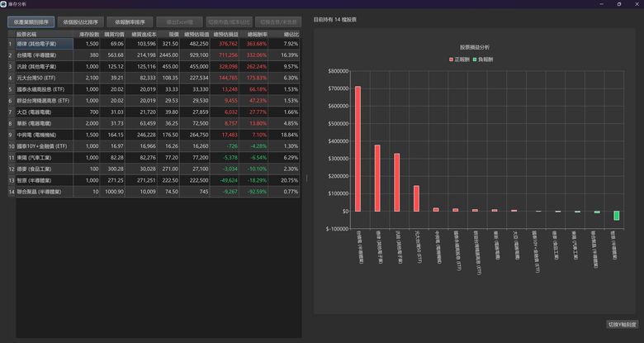Sort by return using 依報酬率排序
Image resolution: width=644 pixels, height=343 pixels.
[x=130, y=21]
